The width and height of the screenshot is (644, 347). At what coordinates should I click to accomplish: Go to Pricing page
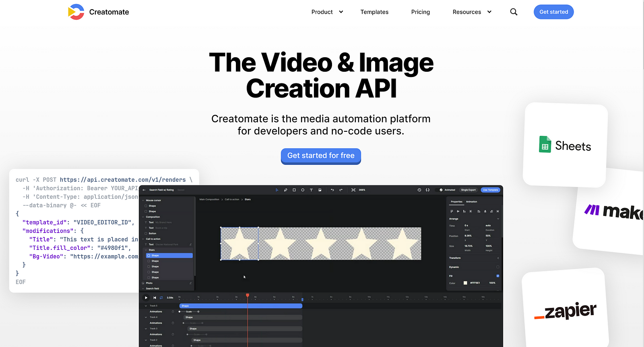click(x=421, y=12)
